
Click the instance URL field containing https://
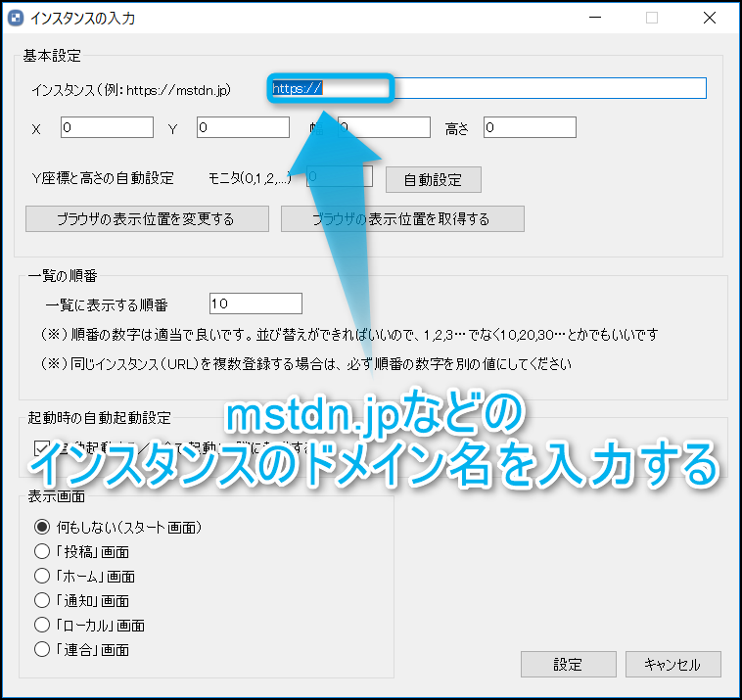[548, 88]
